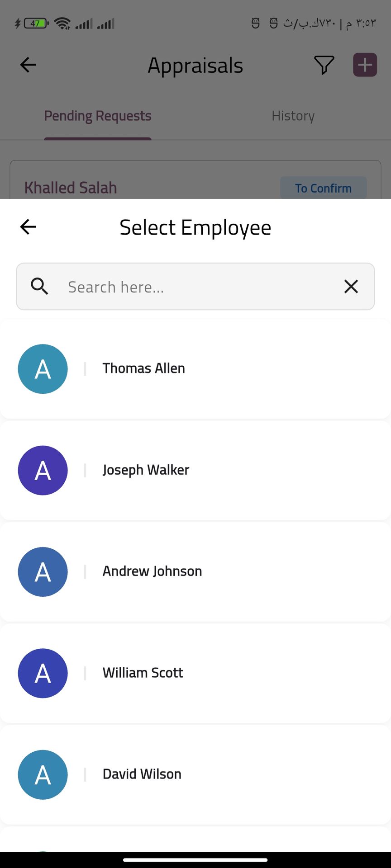Choose employee Thomas Allen
Screen dimensions: 391x868
click(144, 368)
